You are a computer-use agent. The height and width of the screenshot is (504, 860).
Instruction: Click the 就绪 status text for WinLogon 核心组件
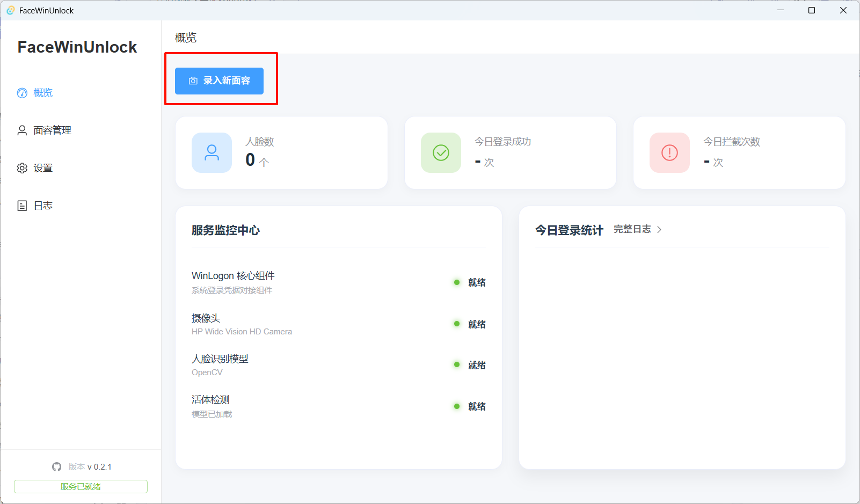coord(477,282)
